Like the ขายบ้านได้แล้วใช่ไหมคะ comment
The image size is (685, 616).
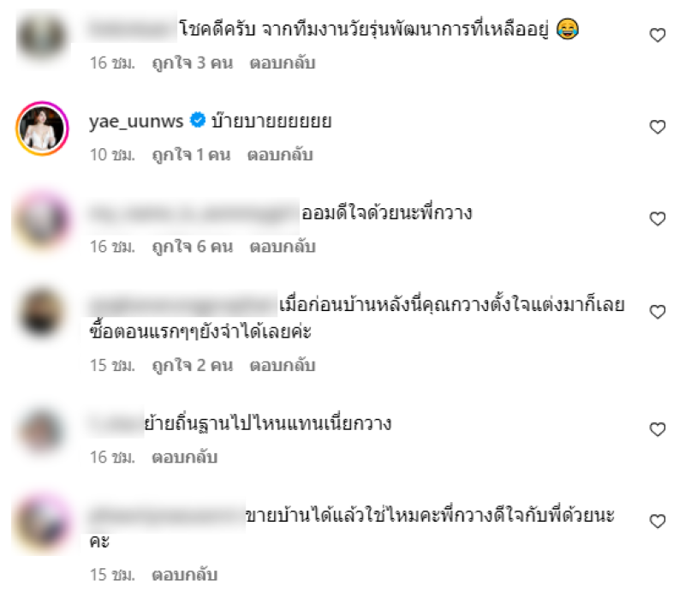tap(658, 521)
